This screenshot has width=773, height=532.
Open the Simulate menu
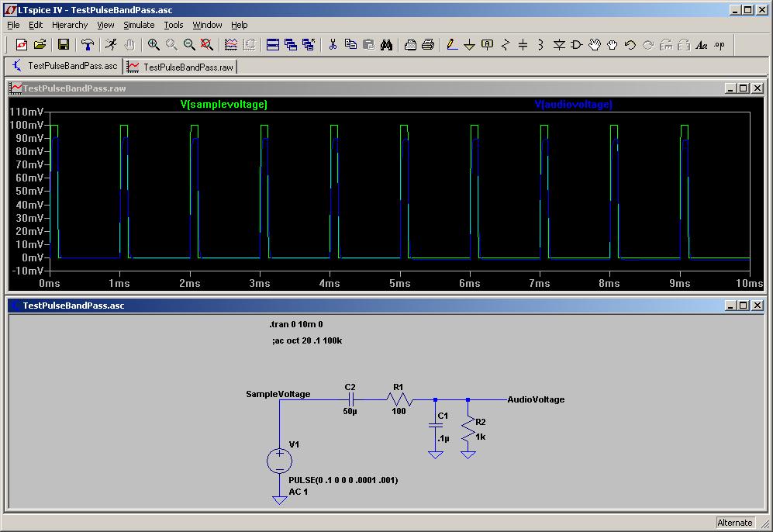pos(139,25)
